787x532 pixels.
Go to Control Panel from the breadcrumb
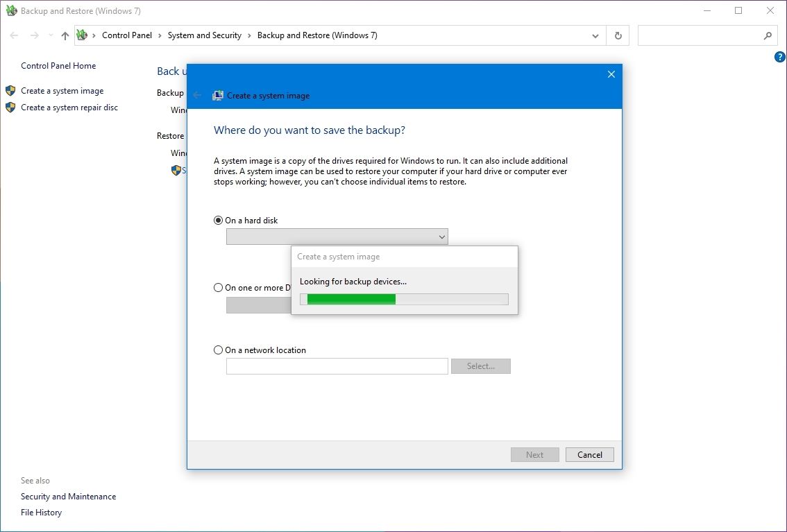coord(127,35)
